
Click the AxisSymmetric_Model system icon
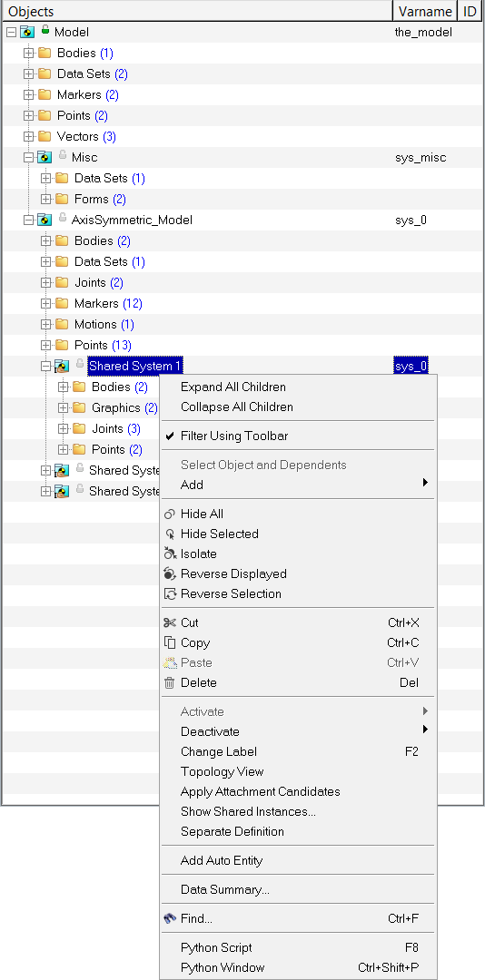coord(44,220)
